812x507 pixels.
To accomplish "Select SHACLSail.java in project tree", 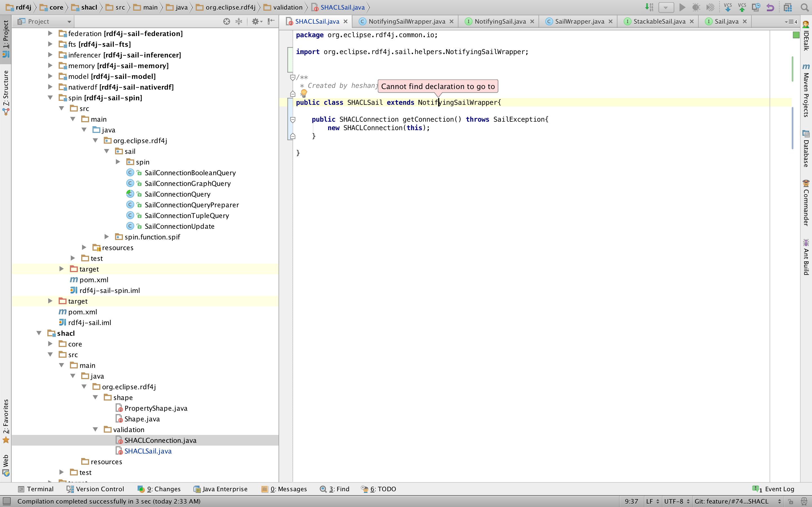I will point(148,451).
